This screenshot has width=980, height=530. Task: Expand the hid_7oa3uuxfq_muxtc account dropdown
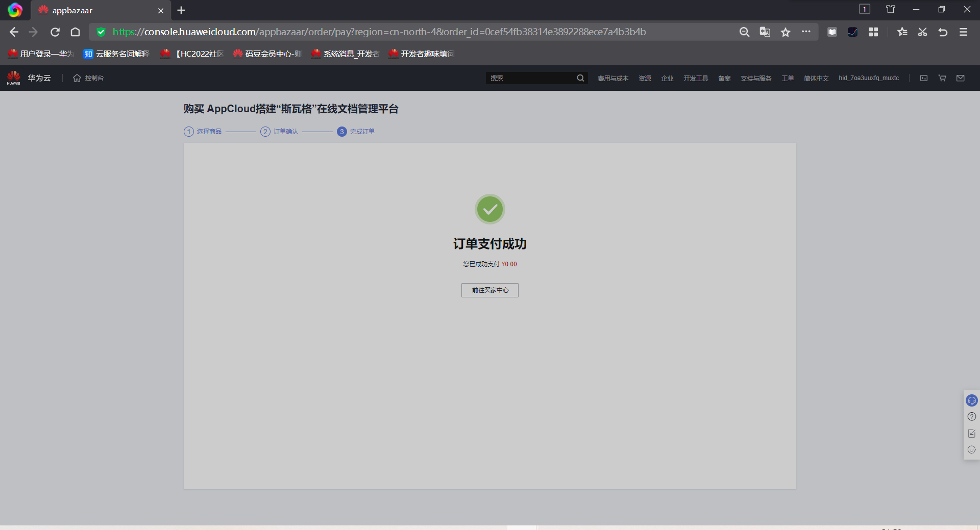(x=869, y=78)
